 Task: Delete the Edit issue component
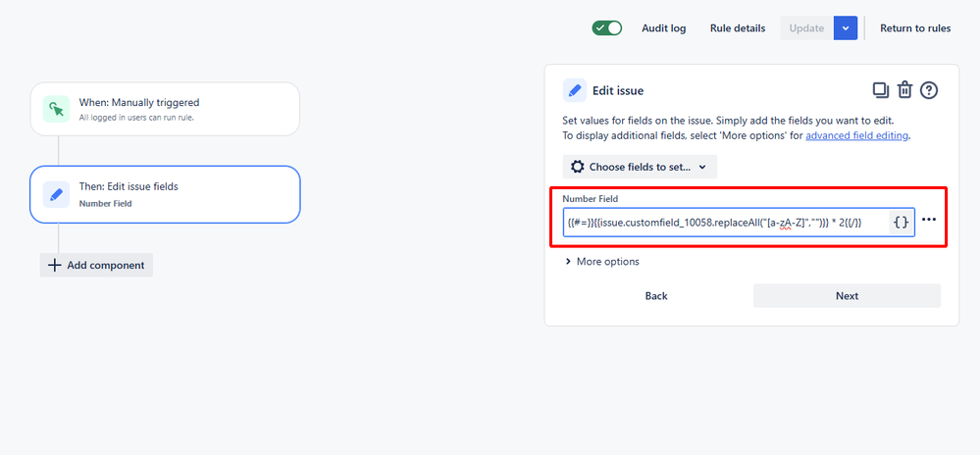point(905,90)
